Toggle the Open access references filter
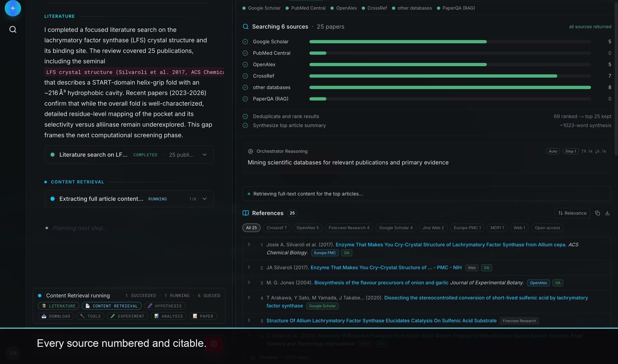618x364 pixels. tap(547, 228)
